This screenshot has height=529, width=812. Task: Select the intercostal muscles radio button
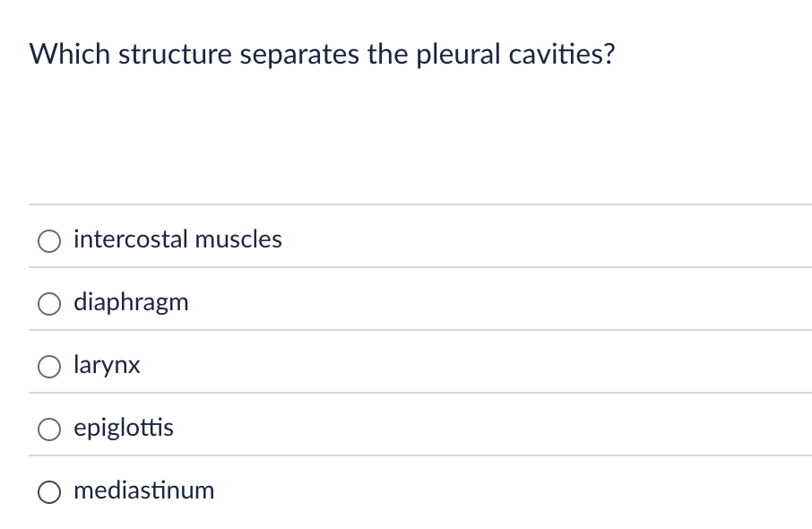pyautogui.click(x=49, y=240)
